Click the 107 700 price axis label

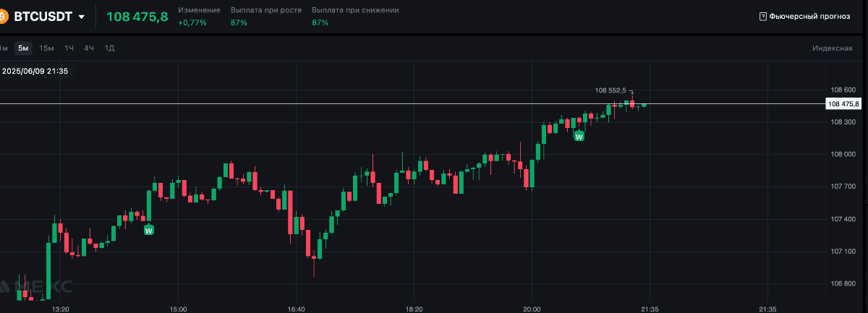(x=843, y=186)
